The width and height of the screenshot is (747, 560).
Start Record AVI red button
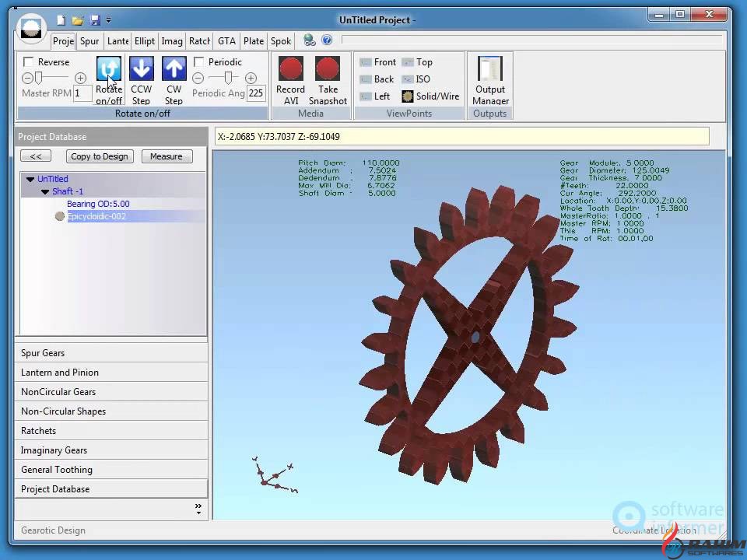click(x=291, y=69)
